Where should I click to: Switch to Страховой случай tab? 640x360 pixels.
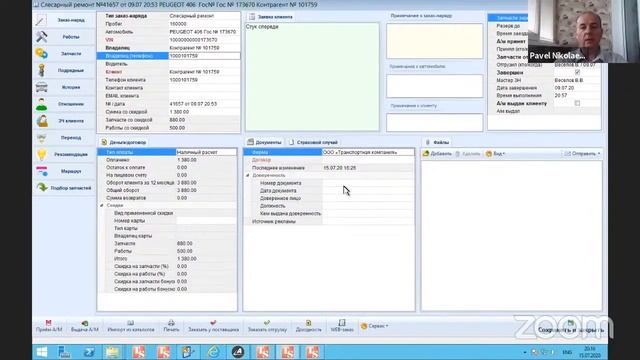313,142
